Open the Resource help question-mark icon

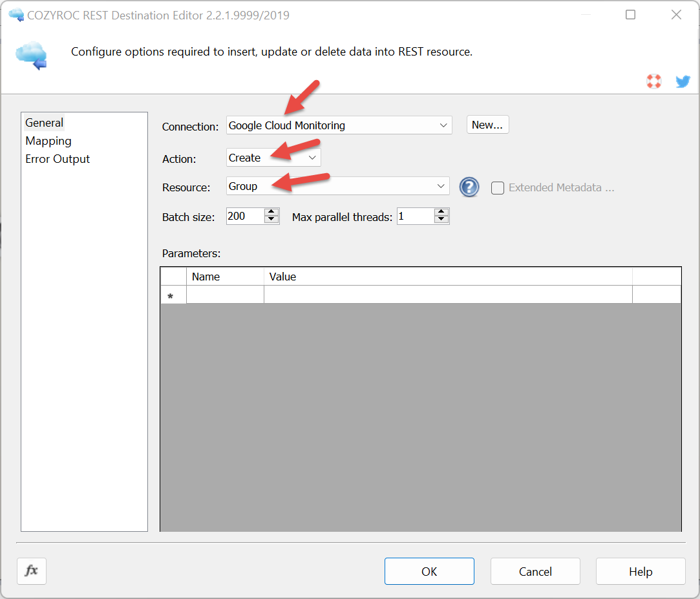pyautogui.click(x=469, y=187)
